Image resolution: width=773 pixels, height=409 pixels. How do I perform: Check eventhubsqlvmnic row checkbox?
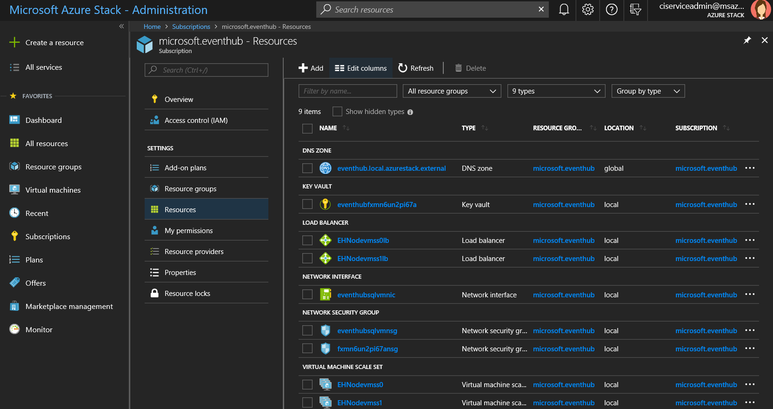tap(307, 295)
